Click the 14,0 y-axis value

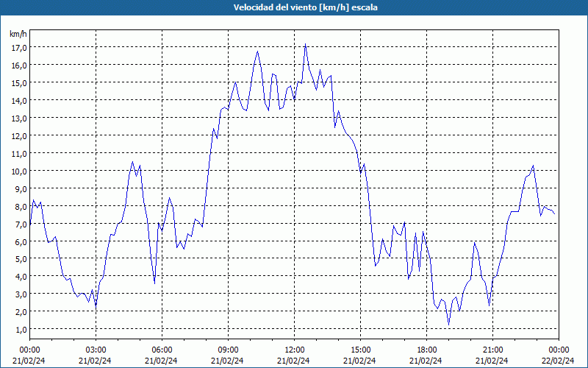point(19,101)
